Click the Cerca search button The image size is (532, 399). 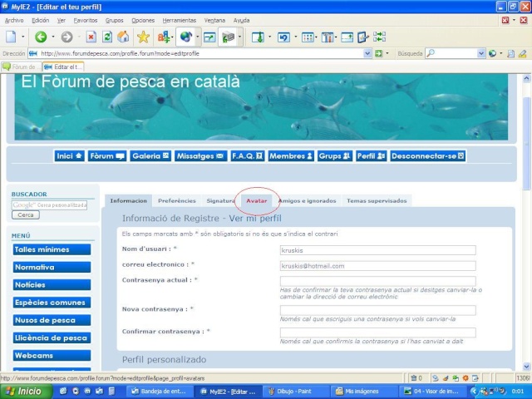[26, 214]
